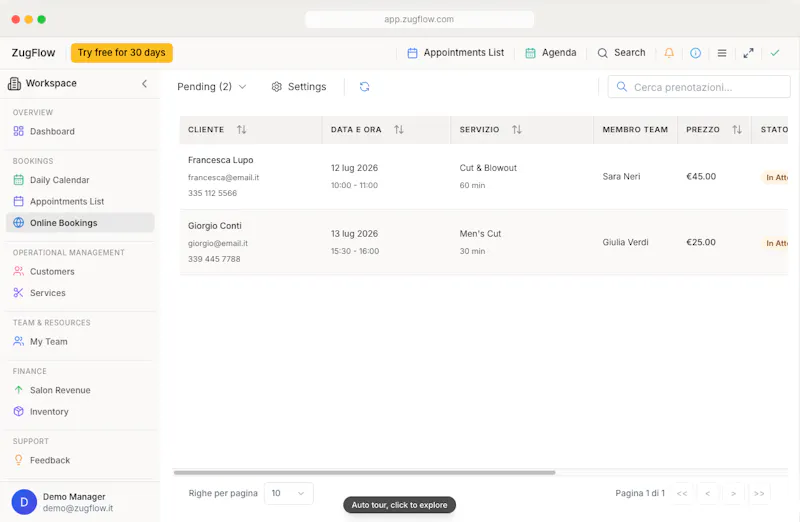Sort by Servizio column arrows
800x522 pixels.
click(516, 130)
